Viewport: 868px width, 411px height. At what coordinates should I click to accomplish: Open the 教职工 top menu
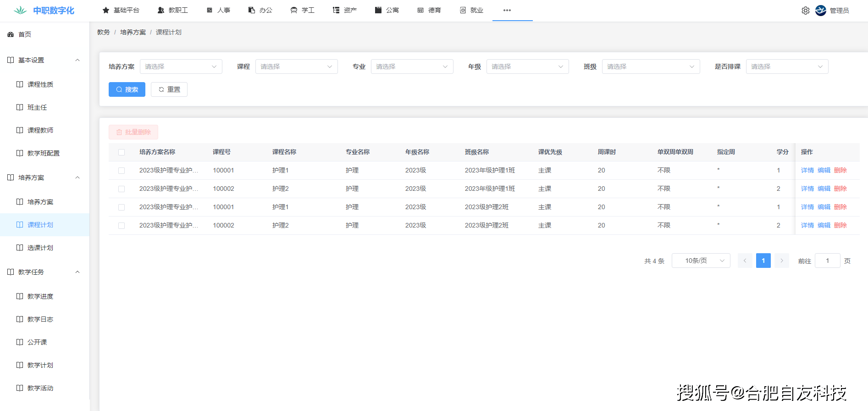point(173,10)
